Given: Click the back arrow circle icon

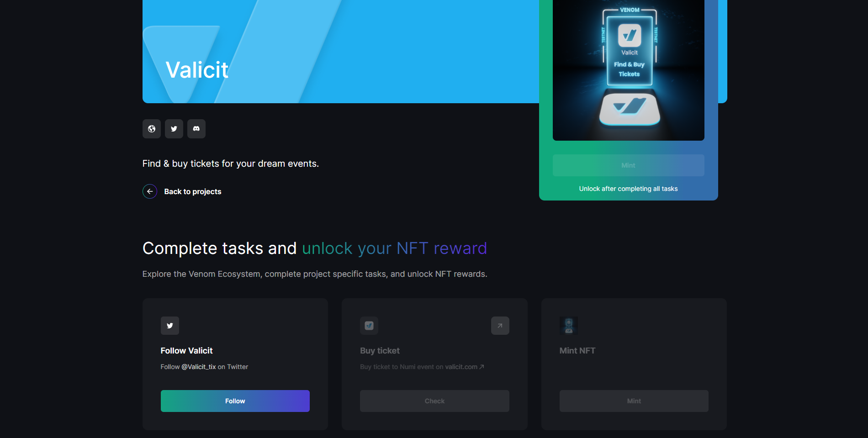Looking at the screenshot, I should pos(150,191).
